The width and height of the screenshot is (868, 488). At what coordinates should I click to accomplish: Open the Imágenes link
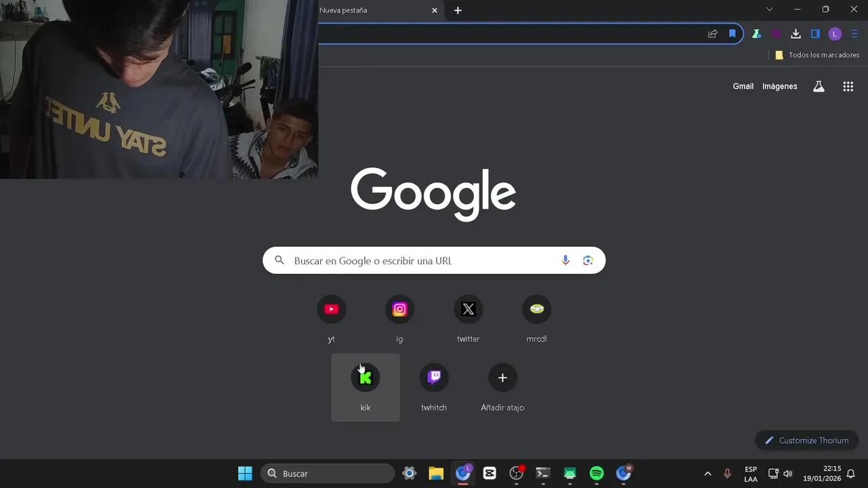pos(780,86)
